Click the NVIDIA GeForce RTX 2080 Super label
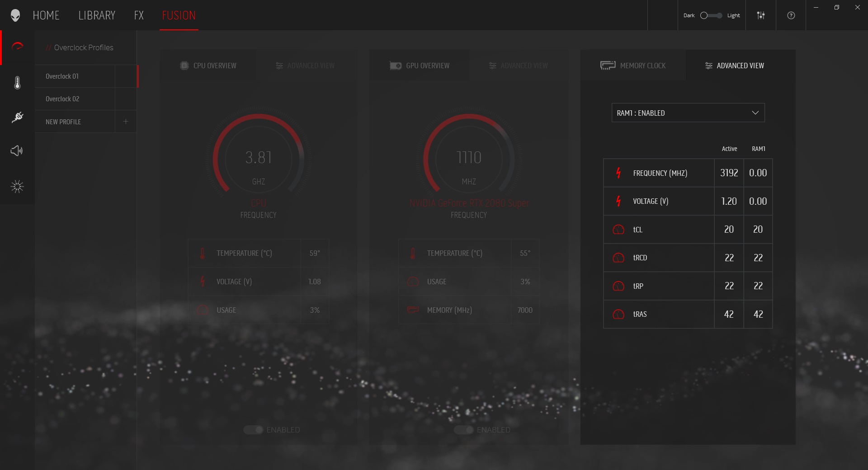Image resolution: width=868 pixels, height=470 pixels. [469, 203]
